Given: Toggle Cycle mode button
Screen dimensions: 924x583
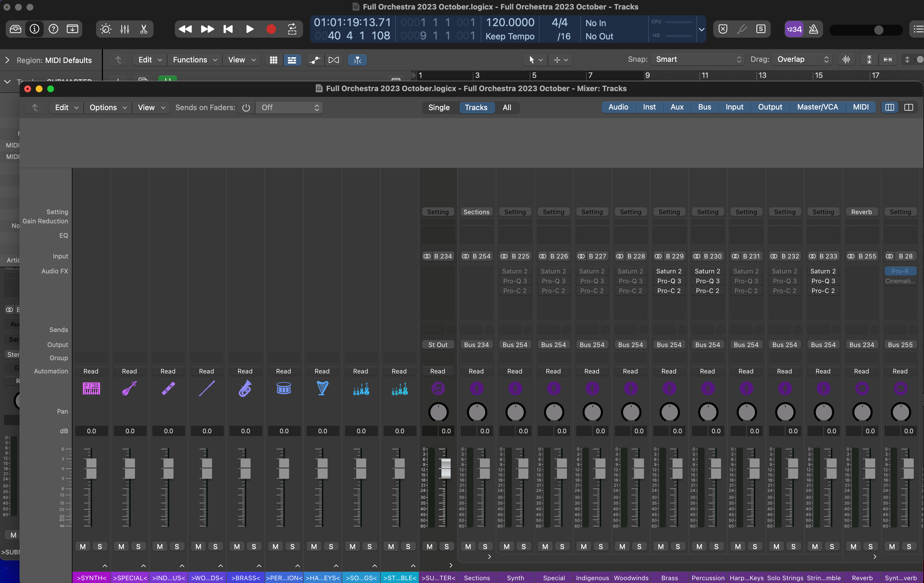Looking at the screenshot, I should 292,29.
